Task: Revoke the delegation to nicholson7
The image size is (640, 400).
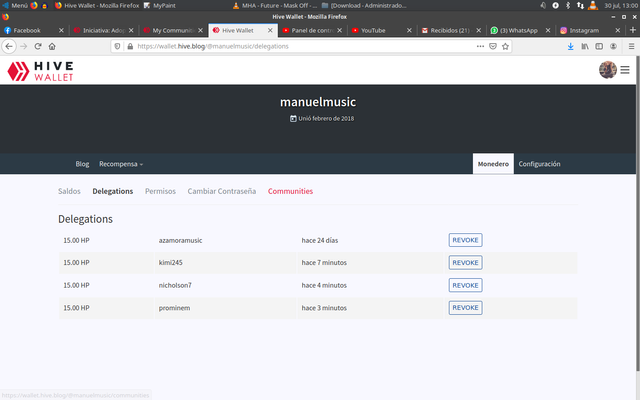Action: (465, 285)
